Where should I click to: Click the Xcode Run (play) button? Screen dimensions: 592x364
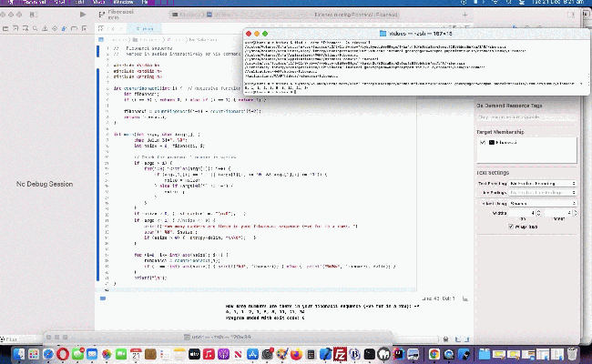(x=83, y=15)
